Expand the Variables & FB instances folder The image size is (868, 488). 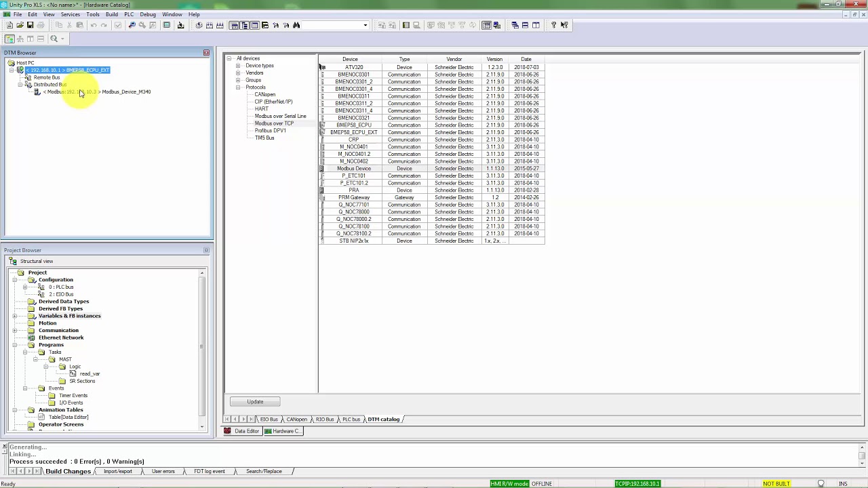[15, 316]
